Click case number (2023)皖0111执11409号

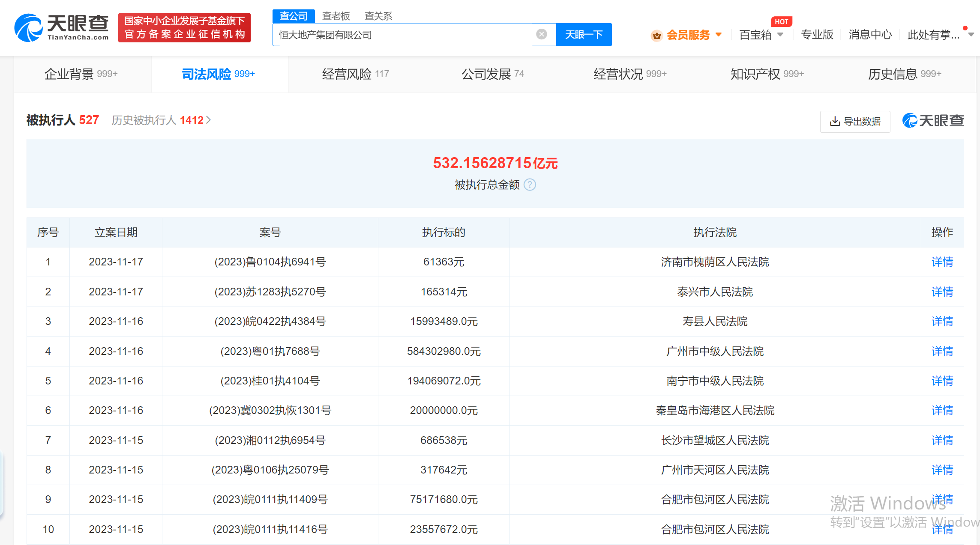tap(270, 500)
